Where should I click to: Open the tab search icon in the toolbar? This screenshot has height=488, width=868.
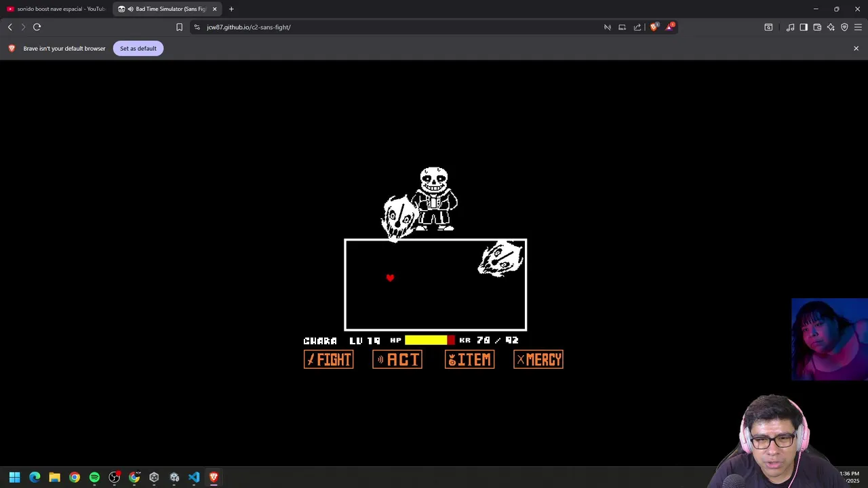pos(768,27)
